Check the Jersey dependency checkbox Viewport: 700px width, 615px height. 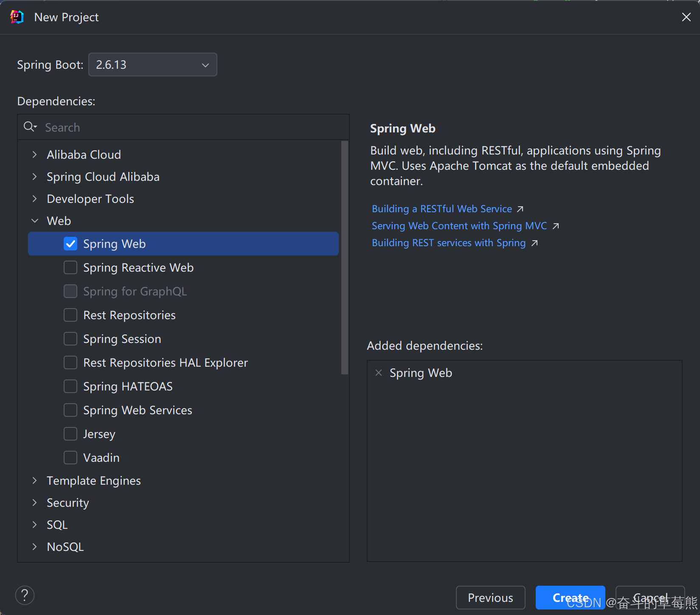pyautogui.click(x=70, y=434)
